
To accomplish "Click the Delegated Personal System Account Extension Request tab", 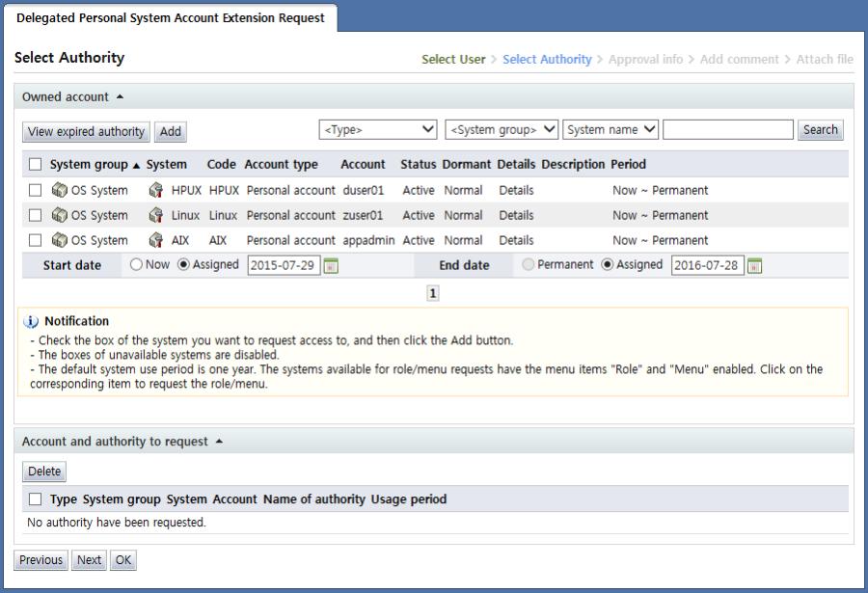I will [171, 17].
